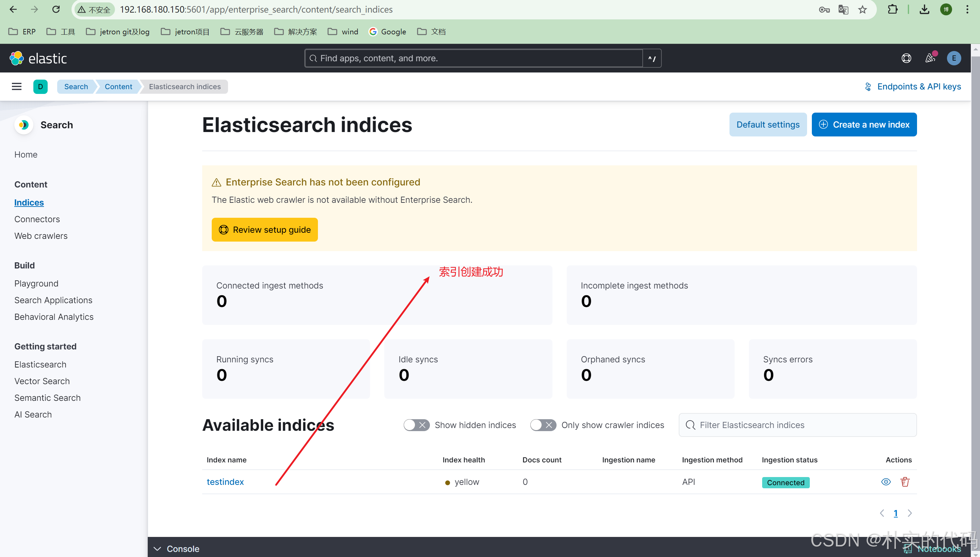
Task: Click the Connected ingestion status badge
Action: [786, 482]
